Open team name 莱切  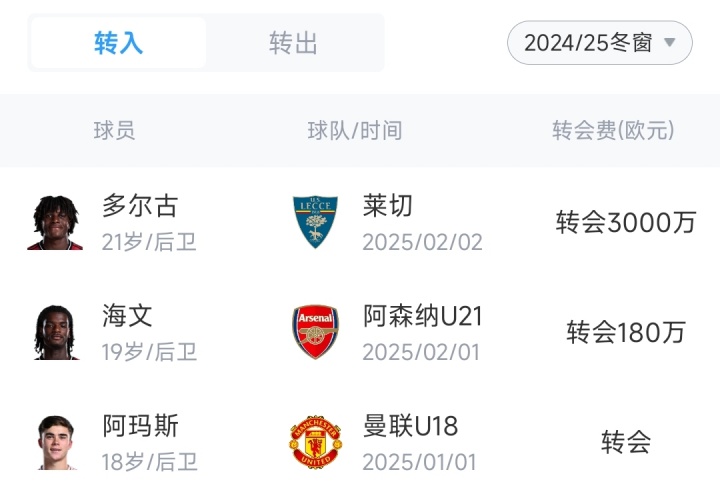(387, 206)
